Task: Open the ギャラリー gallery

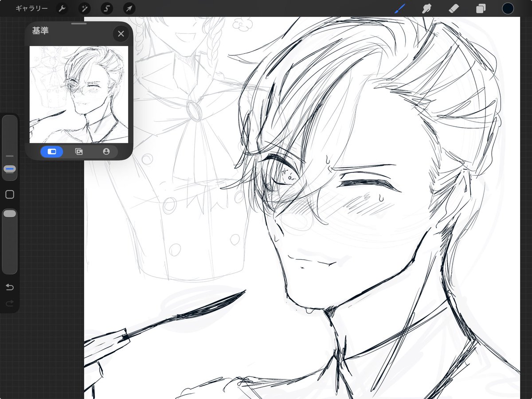Action: tap(31, 8)
